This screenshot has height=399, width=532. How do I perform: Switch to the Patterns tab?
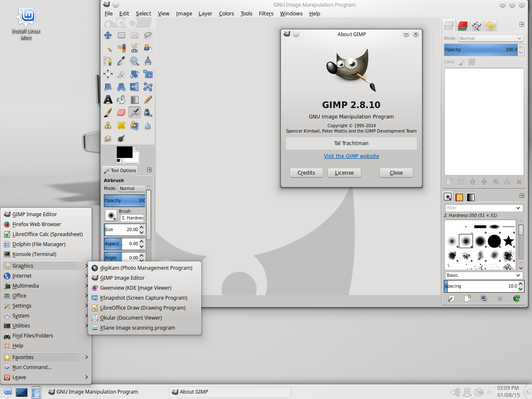459,197
